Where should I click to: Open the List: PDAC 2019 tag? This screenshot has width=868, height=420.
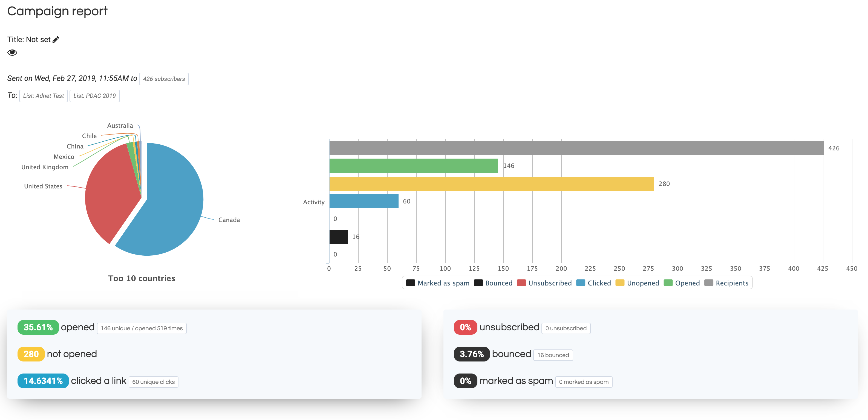tap(95, 96)
